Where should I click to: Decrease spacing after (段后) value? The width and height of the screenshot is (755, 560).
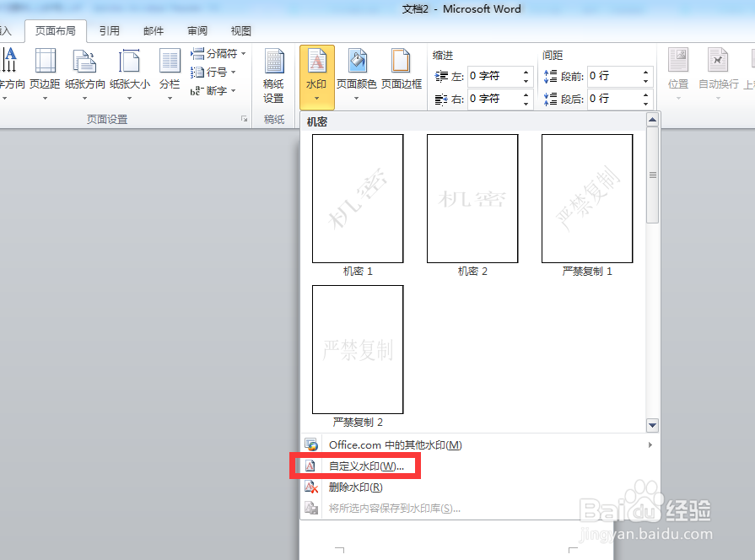click(645, 104)
